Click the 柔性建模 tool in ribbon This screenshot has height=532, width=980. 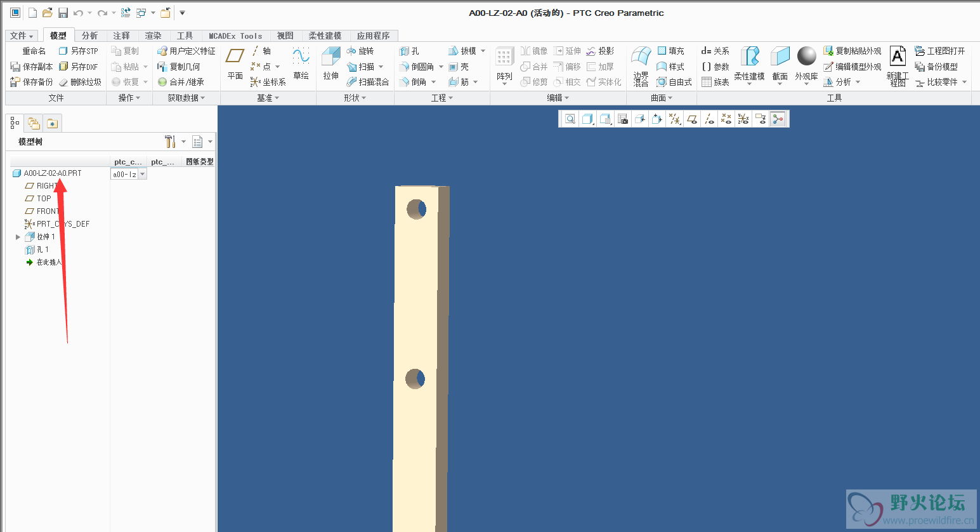(x=750, y=65)
